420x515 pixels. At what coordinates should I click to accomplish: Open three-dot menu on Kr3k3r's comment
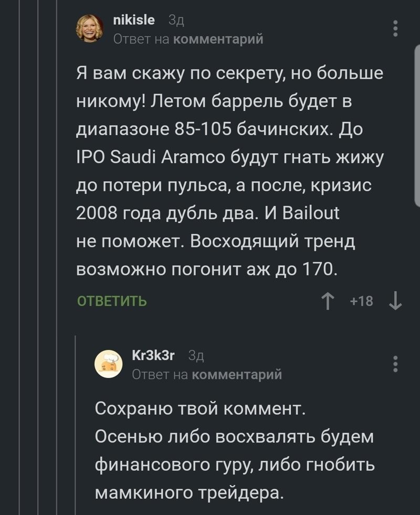[395, 364]
